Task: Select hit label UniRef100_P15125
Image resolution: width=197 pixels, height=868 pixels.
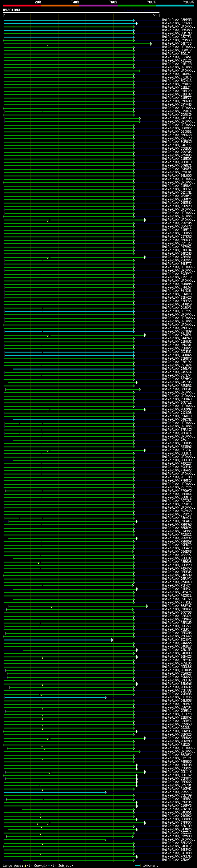Action: 176,64
